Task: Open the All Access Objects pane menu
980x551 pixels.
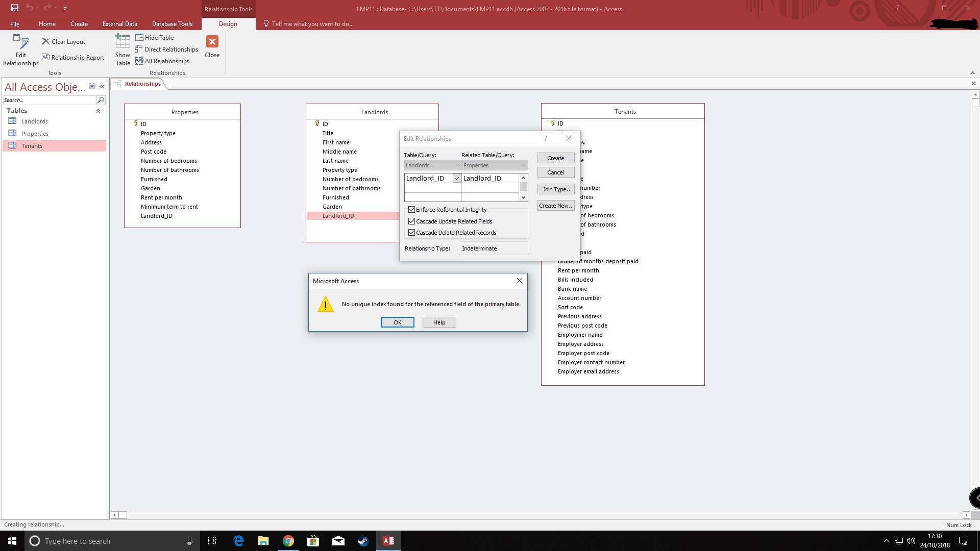Action: point(92,86)
